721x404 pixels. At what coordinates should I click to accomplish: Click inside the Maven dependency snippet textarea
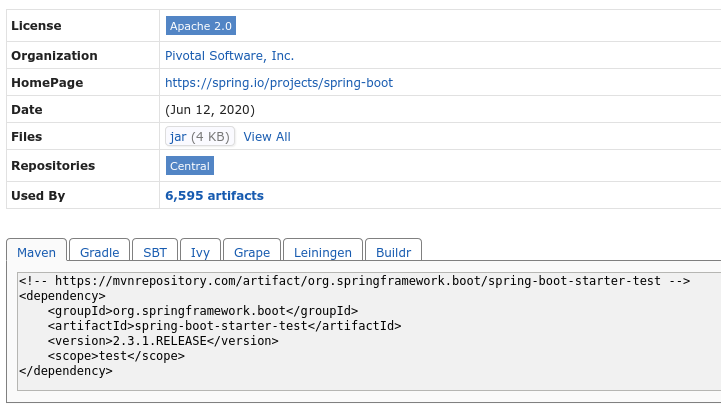pos(369,331)
